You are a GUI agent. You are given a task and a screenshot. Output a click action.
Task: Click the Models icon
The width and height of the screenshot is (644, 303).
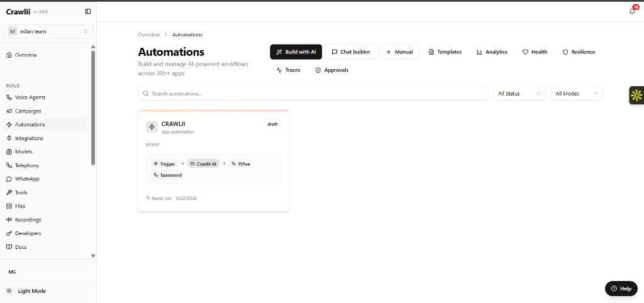(9, 151)
